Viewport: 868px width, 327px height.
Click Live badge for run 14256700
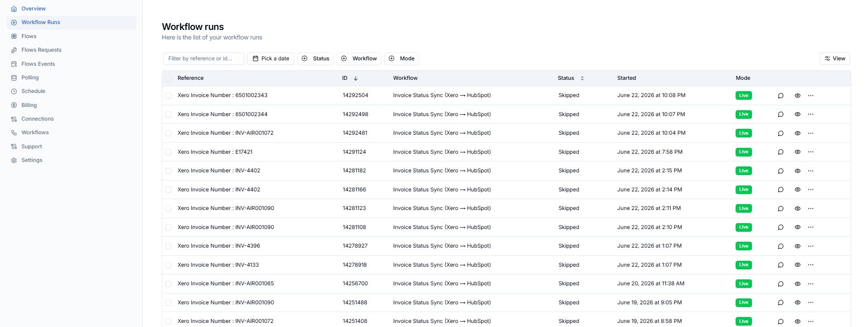(743, 284)
